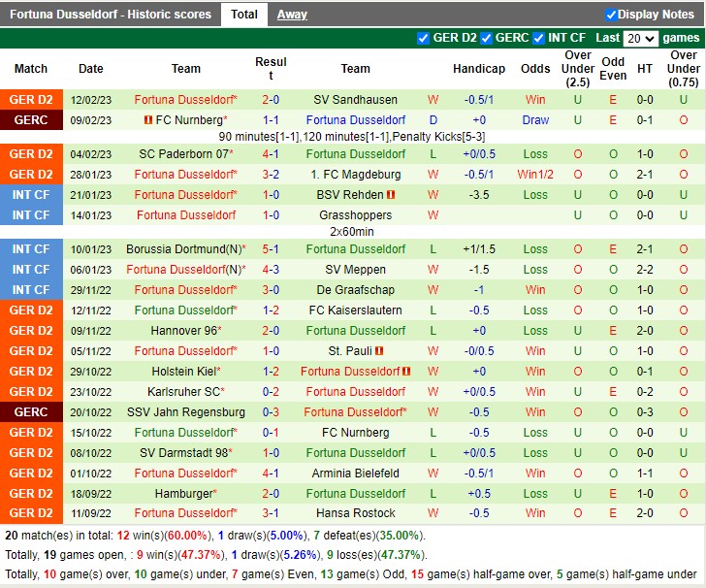Click the +1/1.5 handicap value
706x588 pixels.
479,249
